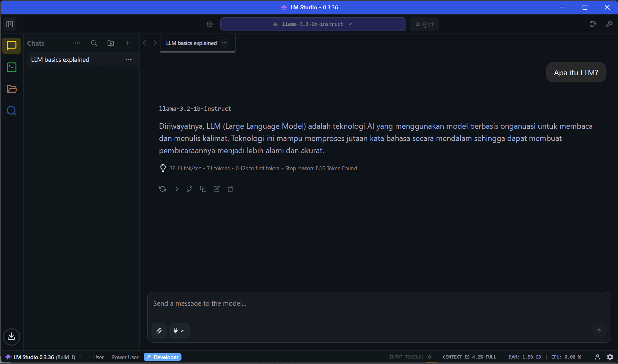Copy the assistant message
The image size is (618, 364).
(203, 189)
